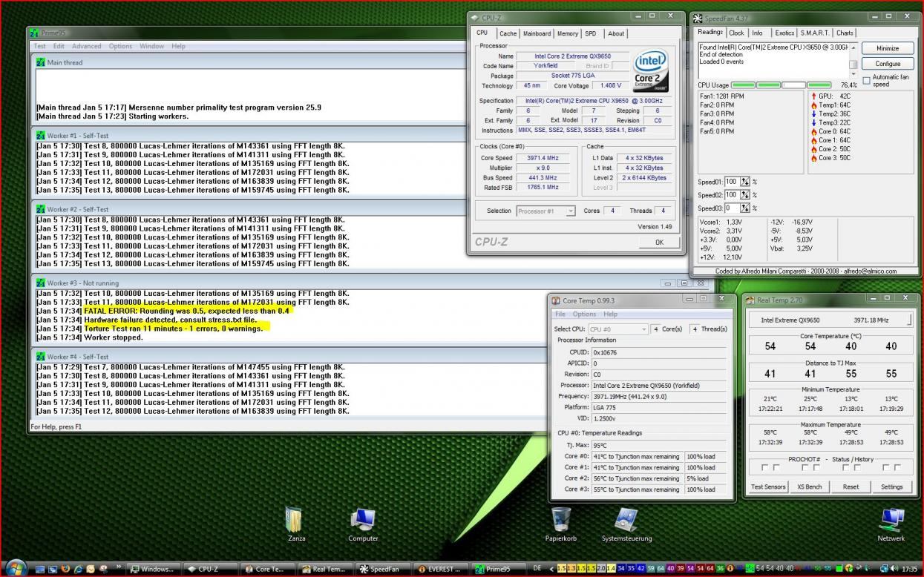Open the Charts tab in SpeedFan

(845, 33)
